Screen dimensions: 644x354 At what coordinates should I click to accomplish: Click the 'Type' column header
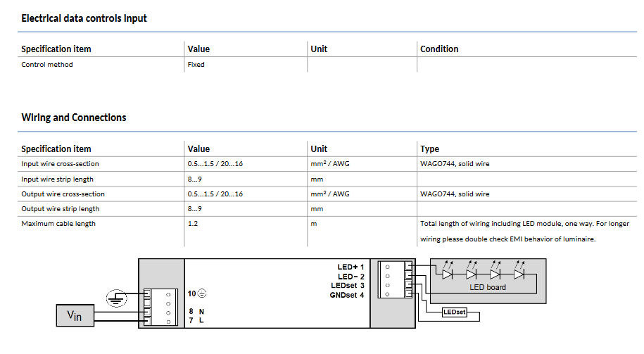(429, 149)
